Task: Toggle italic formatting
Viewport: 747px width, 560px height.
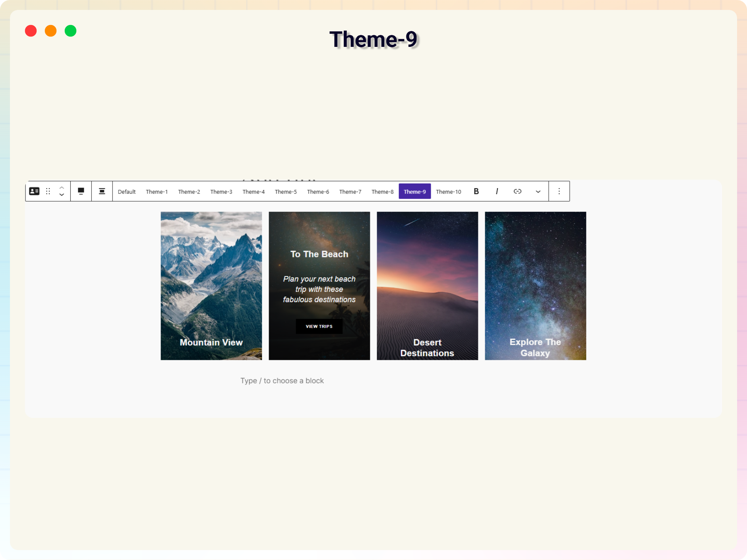Action: coord(497,191)
